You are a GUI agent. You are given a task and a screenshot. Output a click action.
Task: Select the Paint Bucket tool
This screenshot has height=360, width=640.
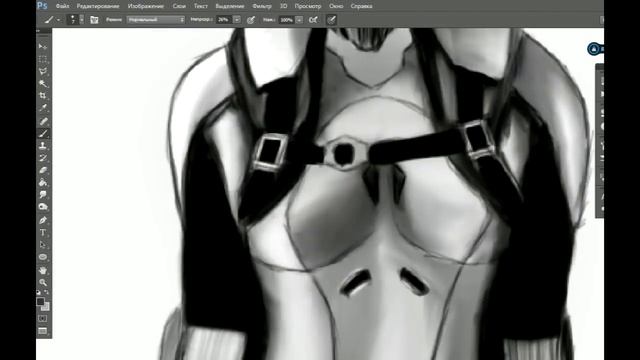pyautogui.click(x=42, y=182)
